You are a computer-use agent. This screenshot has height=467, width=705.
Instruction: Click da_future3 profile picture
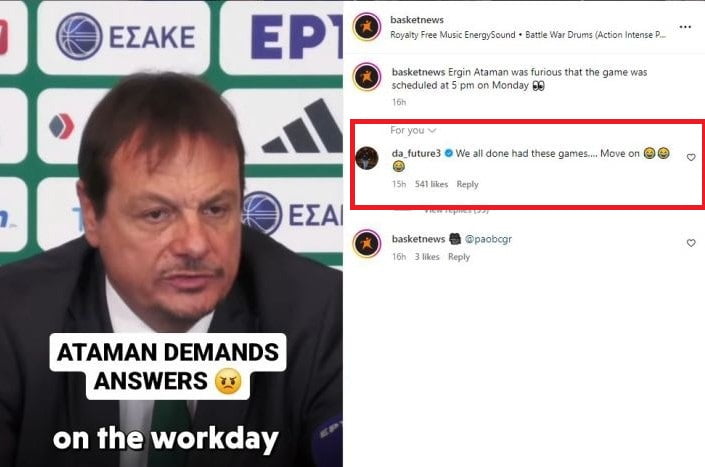click(x=367, y=158)
